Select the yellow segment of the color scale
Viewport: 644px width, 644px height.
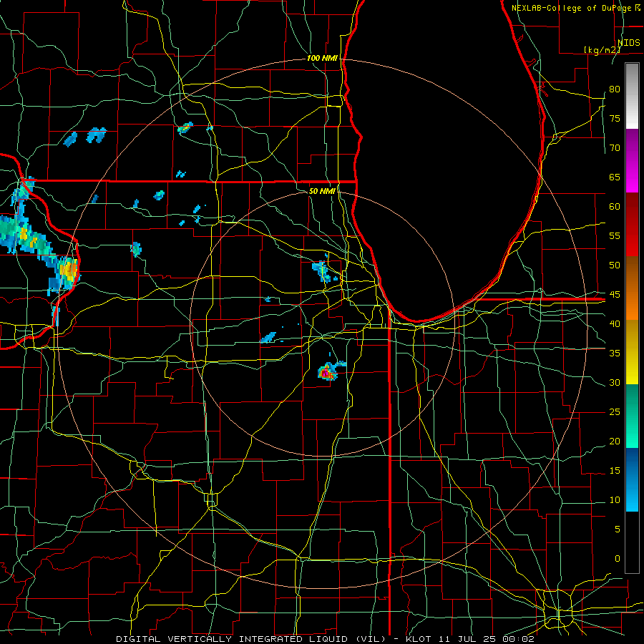632,352
